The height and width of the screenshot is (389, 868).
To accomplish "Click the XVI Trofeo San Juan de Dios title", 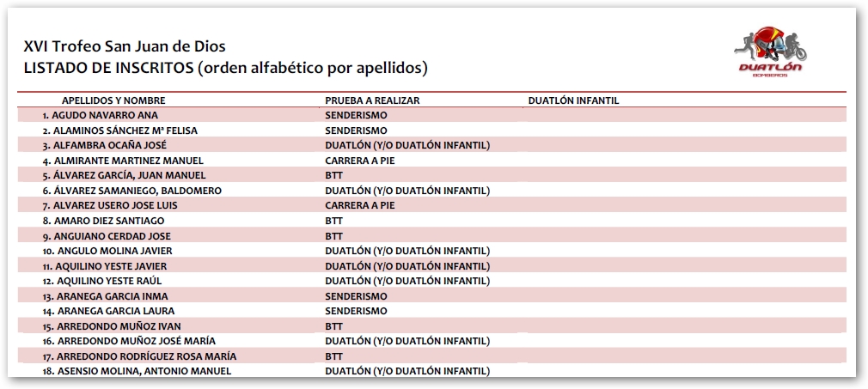I will [125, 47].
